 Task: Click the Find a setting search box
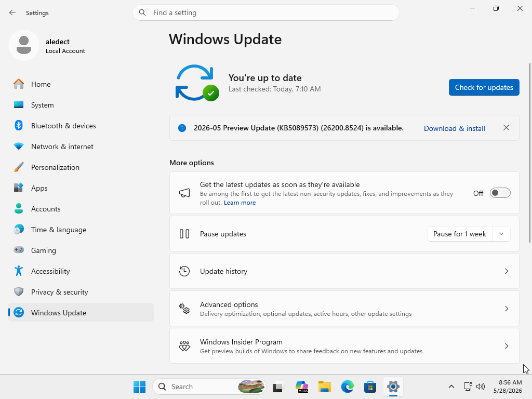tap(265, 12)
